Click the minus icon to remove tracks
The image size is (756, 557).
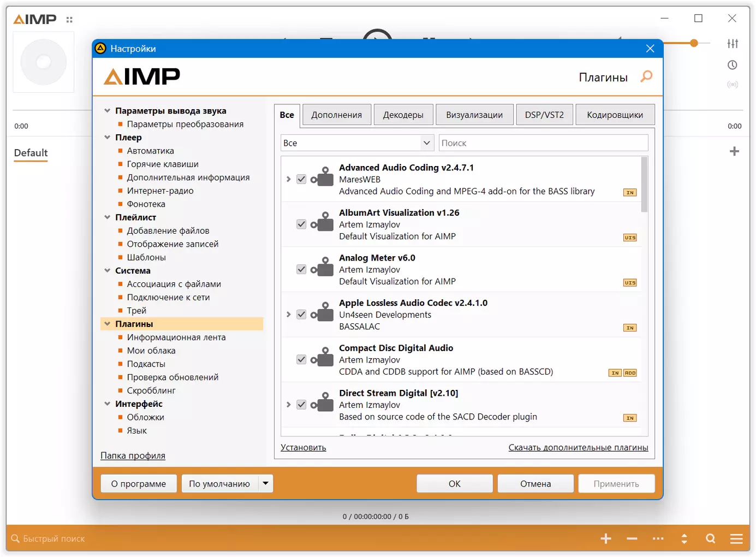coord(632,539)
